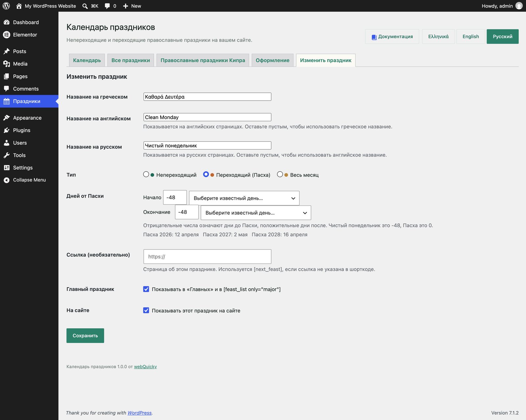Open Dashboard sidebar icon
This screenshot has width=526, height=420.
pyautogui.click(x=7, y=22)
